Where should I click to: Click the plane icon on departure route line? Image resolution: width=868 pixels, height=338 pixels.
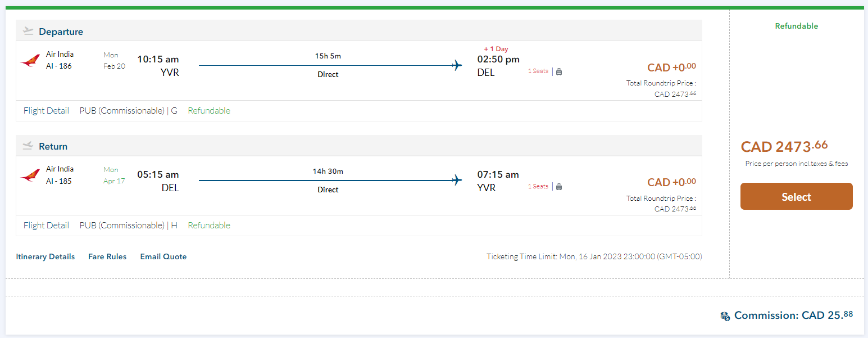[x=457, y=65]
